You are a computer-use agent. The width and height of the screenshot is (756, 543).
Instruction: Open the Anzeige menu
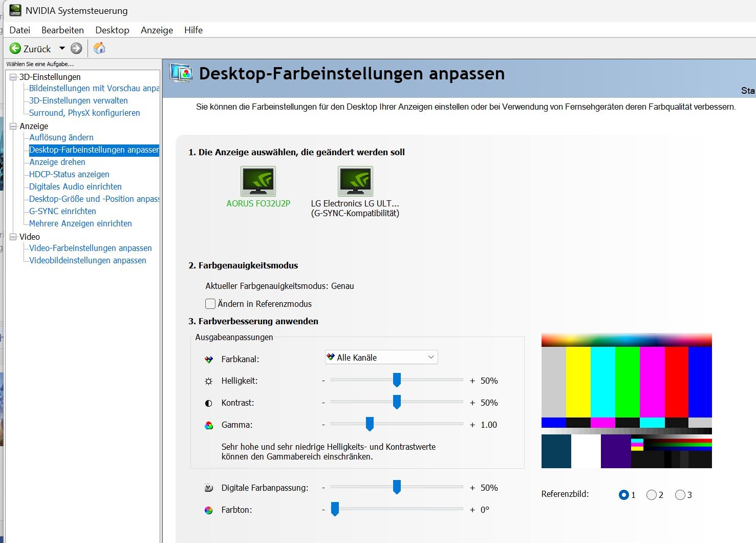pos(157,30)
